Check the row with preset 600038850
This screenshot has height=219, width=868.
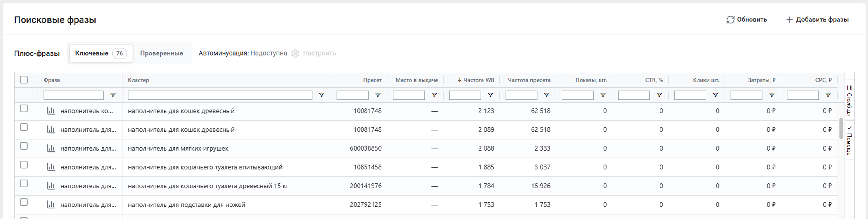[x=24, y=146]
